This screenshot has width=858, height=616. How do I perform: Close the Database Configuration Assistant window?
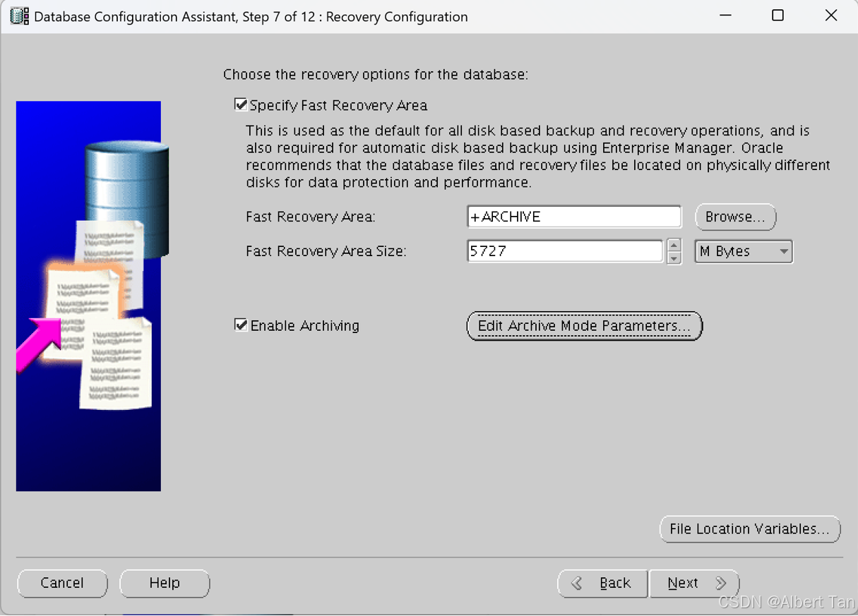[x=831, y=16]
